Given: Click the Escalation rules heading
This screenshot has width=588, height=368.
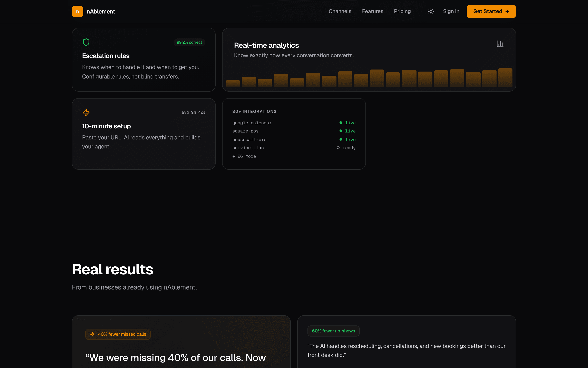Looking at the screenshot, I should [x=106, y=56].
